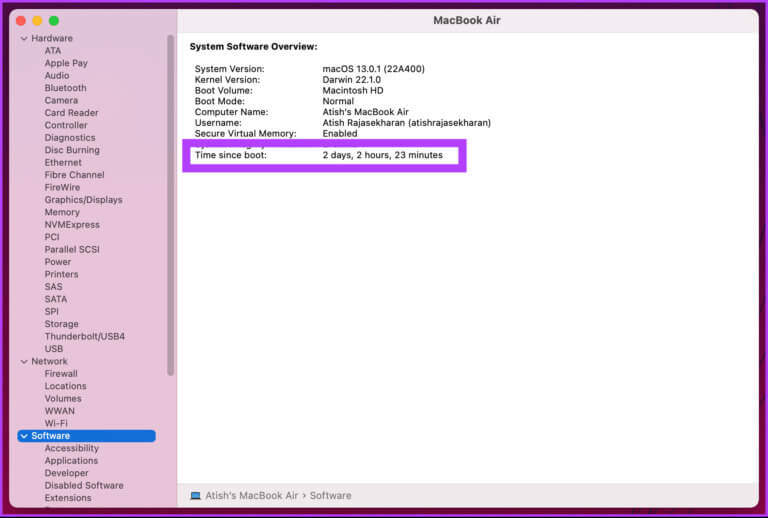This screenshot has width=768, height=518.
Task: Select Audio in the sidebar
Action: tap(57, 75)
